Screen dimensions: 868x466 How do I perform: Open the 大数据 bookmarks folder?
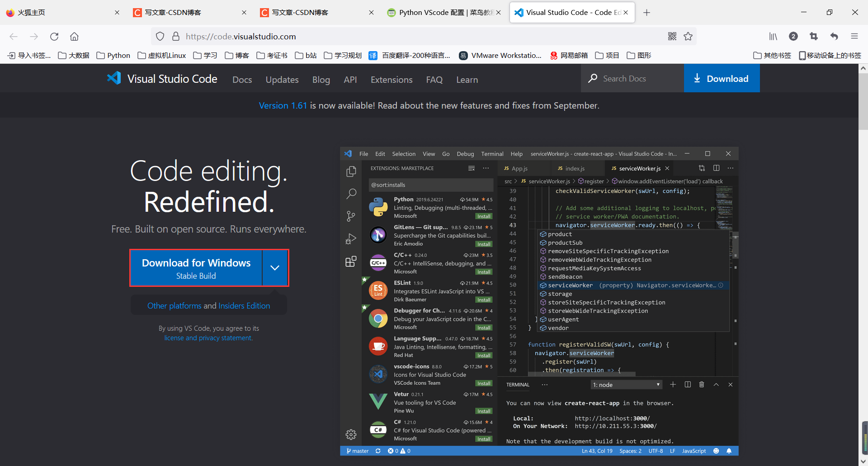[74, 55]
